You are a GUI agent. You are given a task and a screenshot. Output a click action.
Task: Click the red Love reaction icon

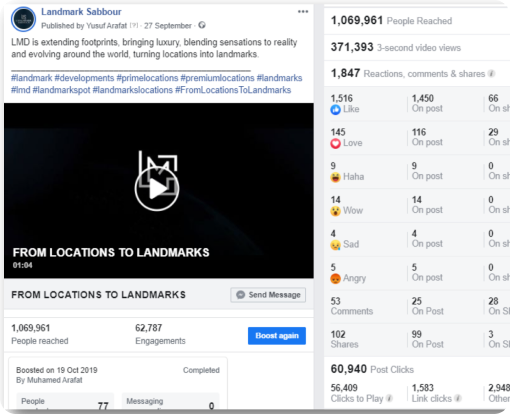(335, 144)
